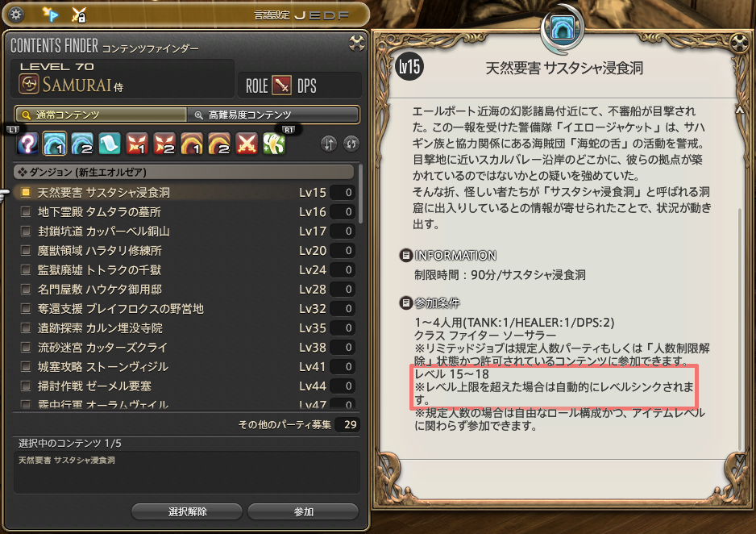Switch to 高難易度コンテンツ tab
The height and width of the screenshot is (534, 756).
[x=273, y=115]
